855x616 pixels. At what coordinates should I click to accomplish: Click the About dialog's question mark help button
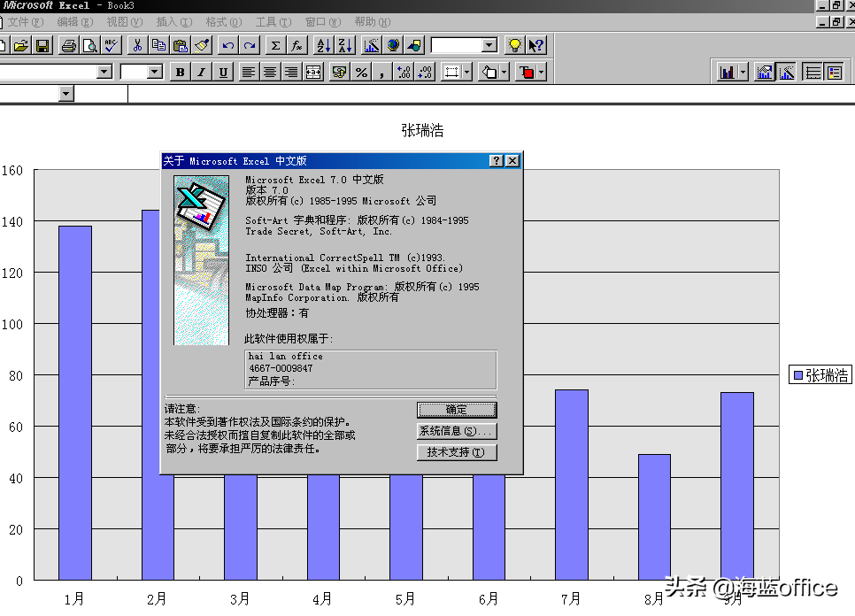pyautogui.click(x=496, y=161)
